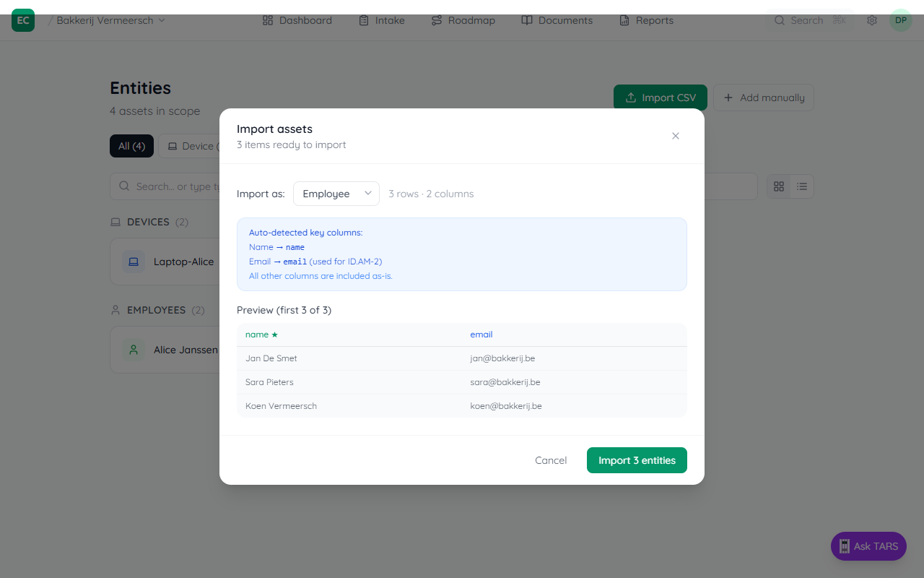Click the Add manually button
This screenshot has width=924, height=578.
click(763, 98)
